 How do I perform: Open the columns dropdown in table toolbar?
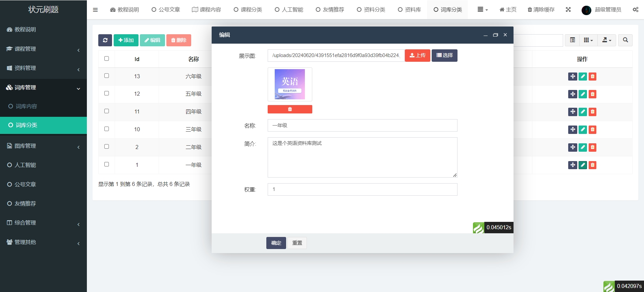click(x=588, y=40)
